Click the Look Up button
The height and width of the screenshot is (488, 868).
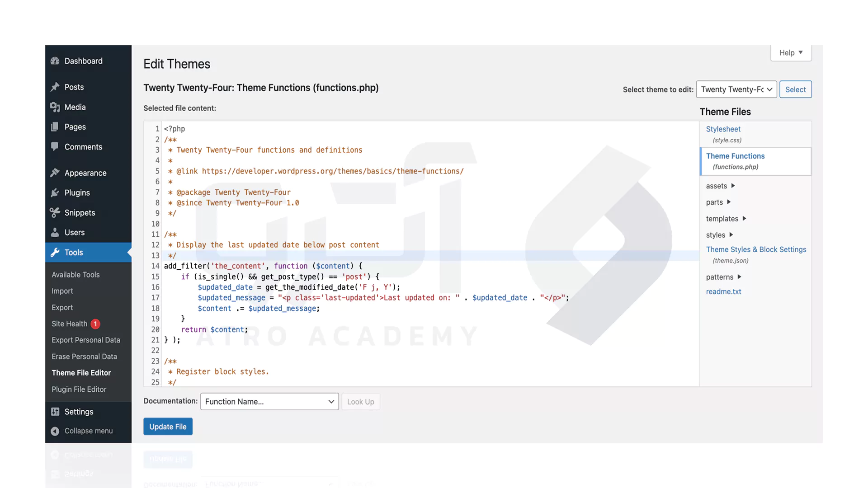(360, 401)
